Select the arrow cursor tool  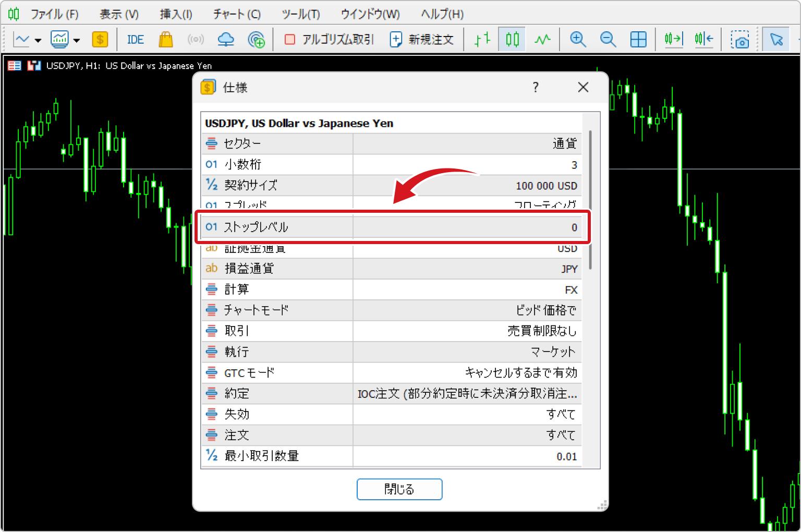coord(776,40)
